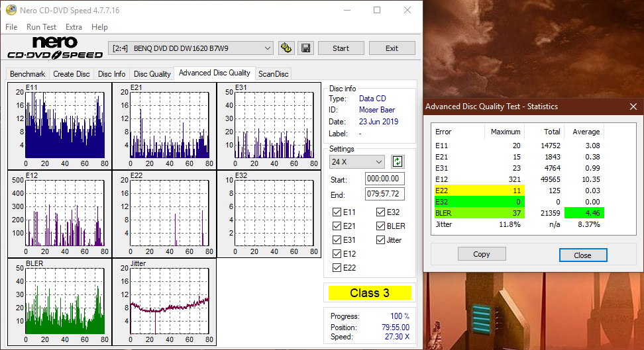This screenshot has height=350, width=644.
Task: Open the Extra menu
Action: (x=74, y=27)
